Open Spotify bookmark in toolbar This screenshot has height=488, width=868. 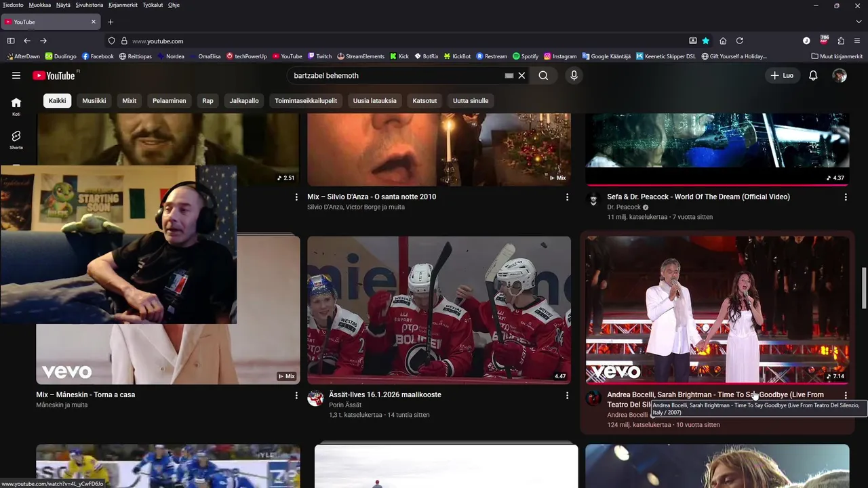click(526, 56)
